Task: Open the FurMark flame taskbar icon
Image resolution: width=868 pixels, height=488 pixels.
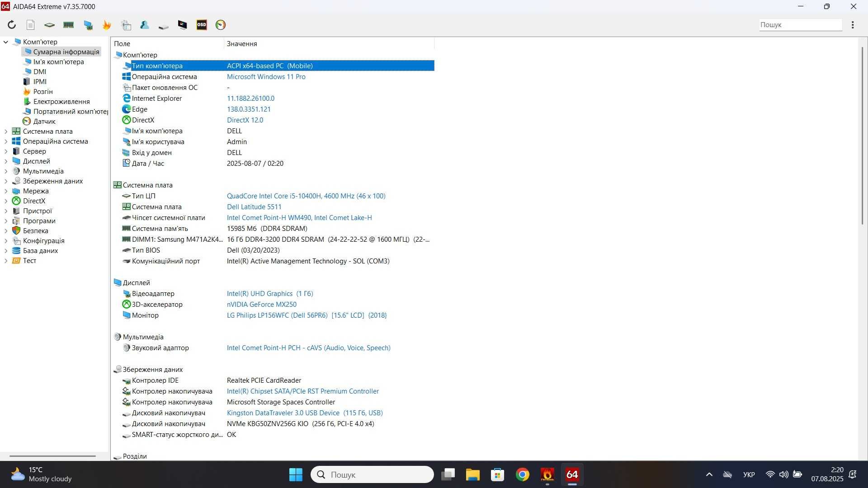Action: click(x=547, y=474)
